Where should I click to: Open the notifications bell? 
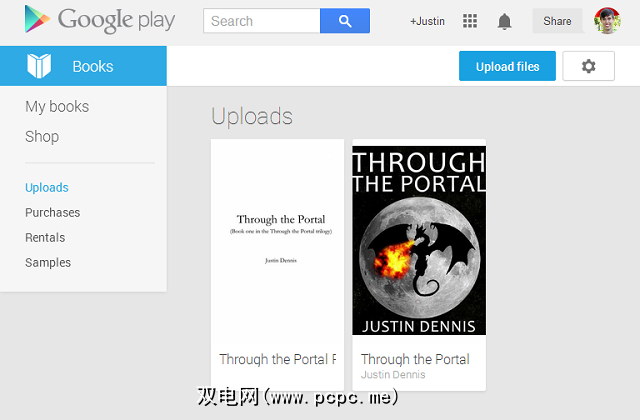click(x=504, y=21)
